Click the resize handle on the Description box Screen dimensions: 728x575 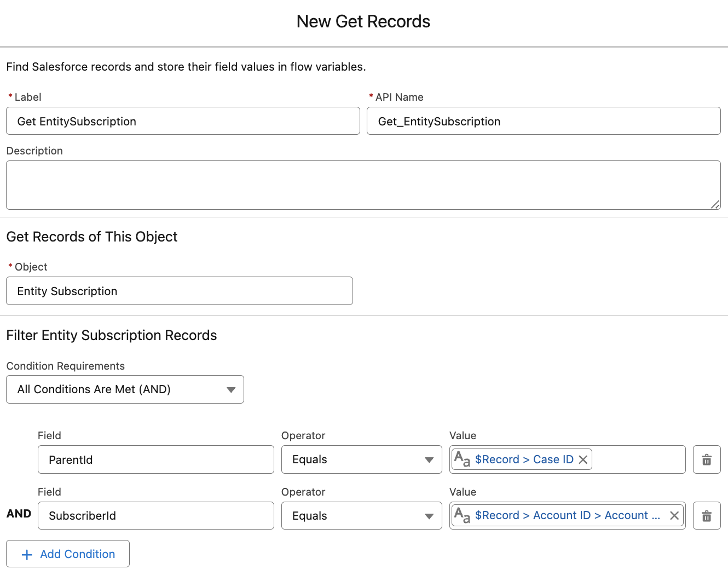tap(715, 205)
